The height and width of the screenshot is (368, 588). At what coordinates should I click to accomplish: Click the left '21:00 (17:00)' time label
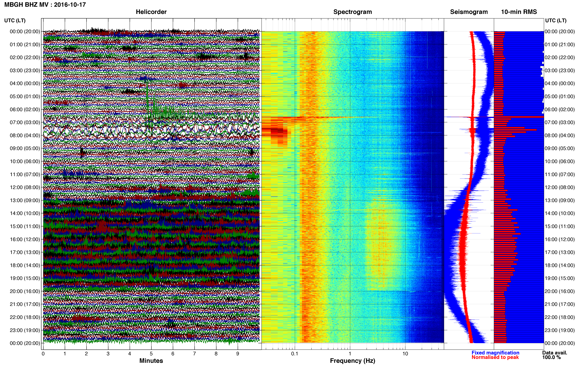(25, 304)
